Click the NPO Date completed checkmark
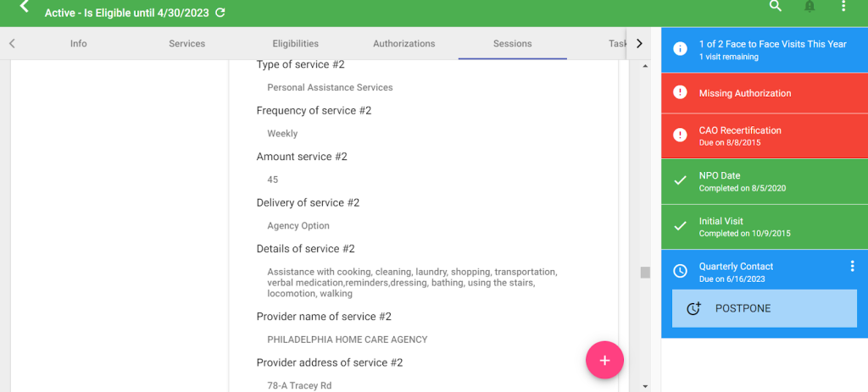 pos(680,181)
